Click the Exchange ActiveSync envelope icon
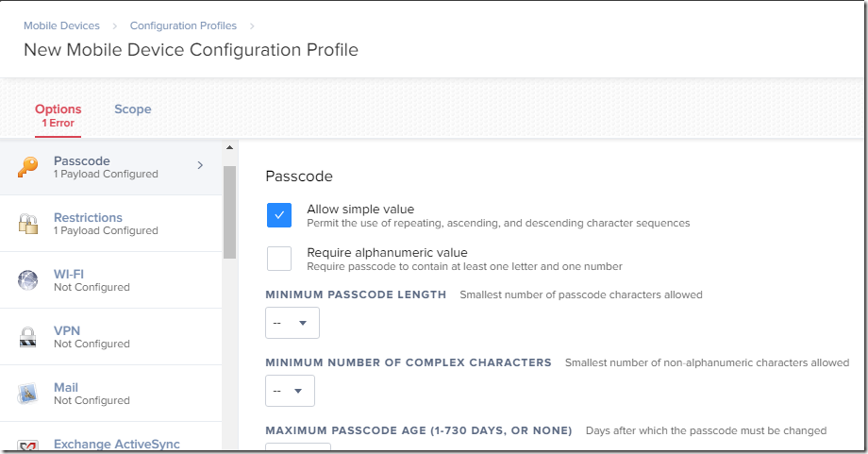The image size is (868, 454). (x=27, y=446)
